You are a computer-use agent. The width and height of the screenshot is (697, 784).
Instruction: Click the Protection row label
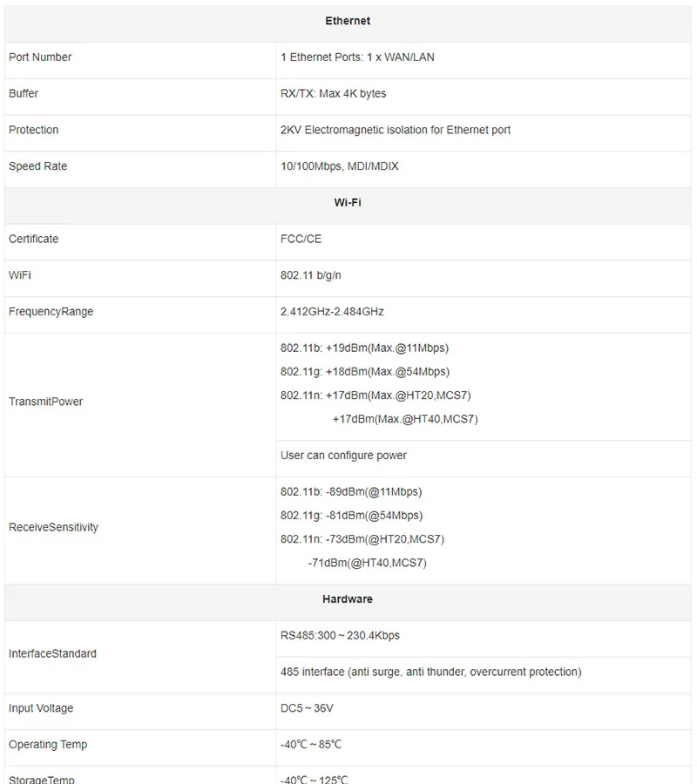click(33, 130)
